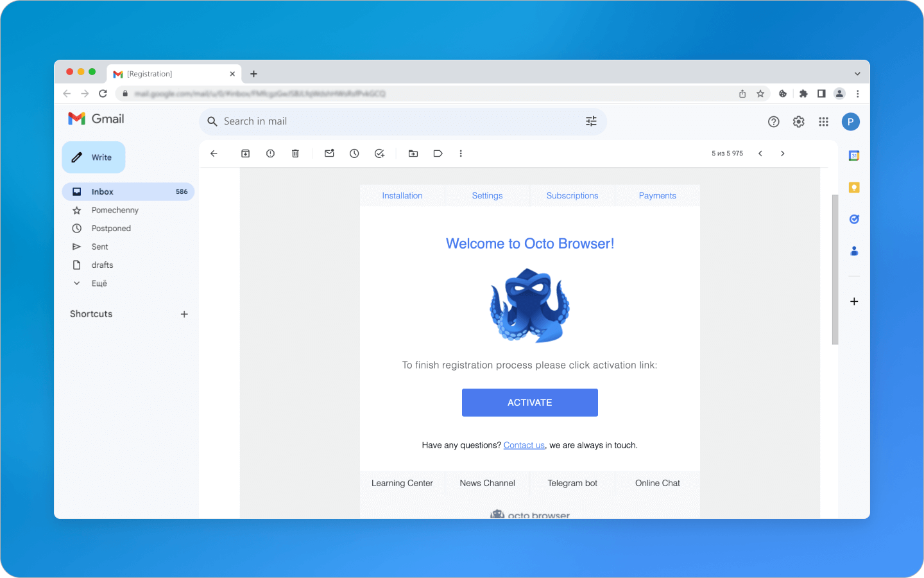The height and width of the screenshot is (578, 924).
Task: Open the Settings tab in the email
Action: [487, 195]
